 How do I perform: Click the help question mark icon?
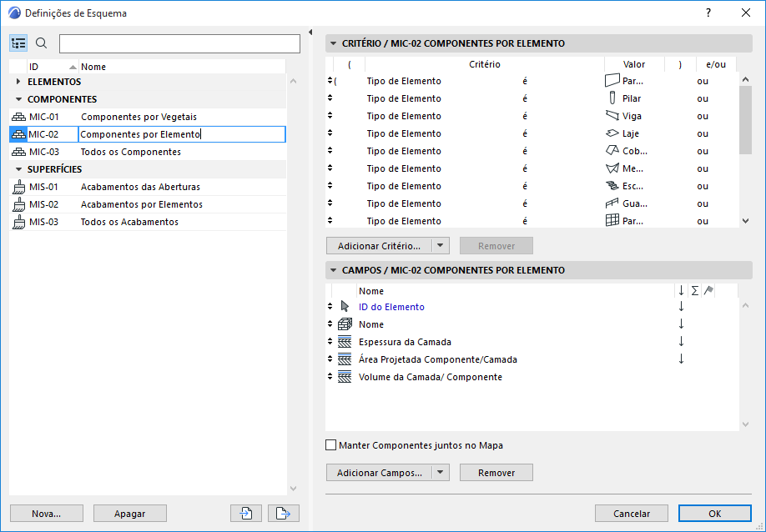[708, 13]
